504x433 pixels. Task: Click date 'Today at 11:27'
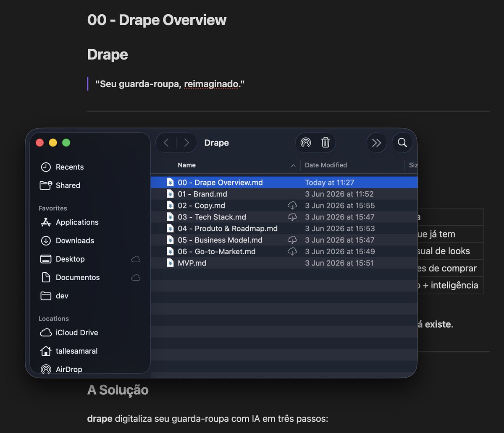click(x=330, y=183)
